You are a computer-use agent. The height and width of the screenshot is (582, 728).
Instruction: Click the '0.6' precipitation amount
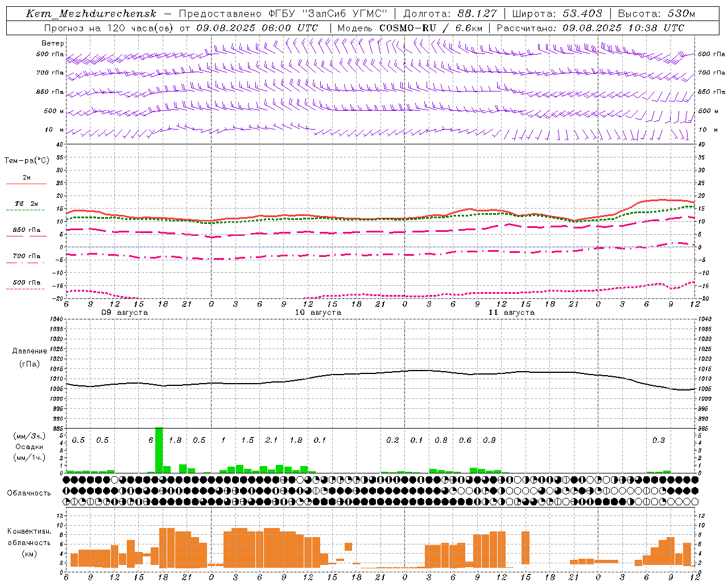(x=465, y=440)
